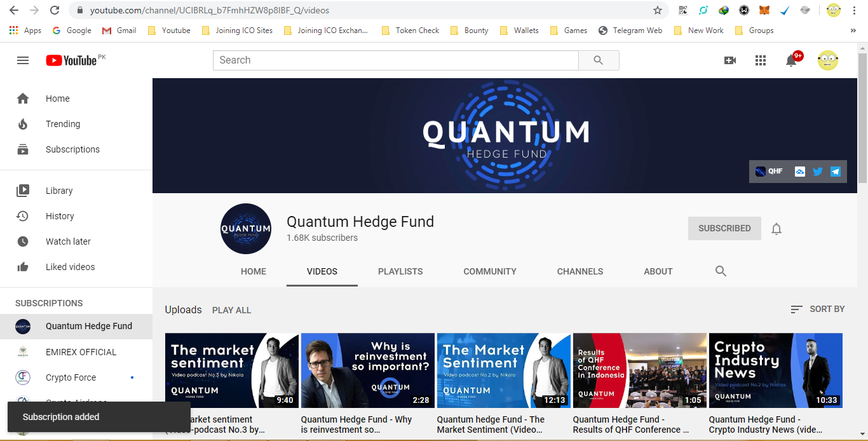
Task: Click the YouTube search input field
Action: [396, 60]
